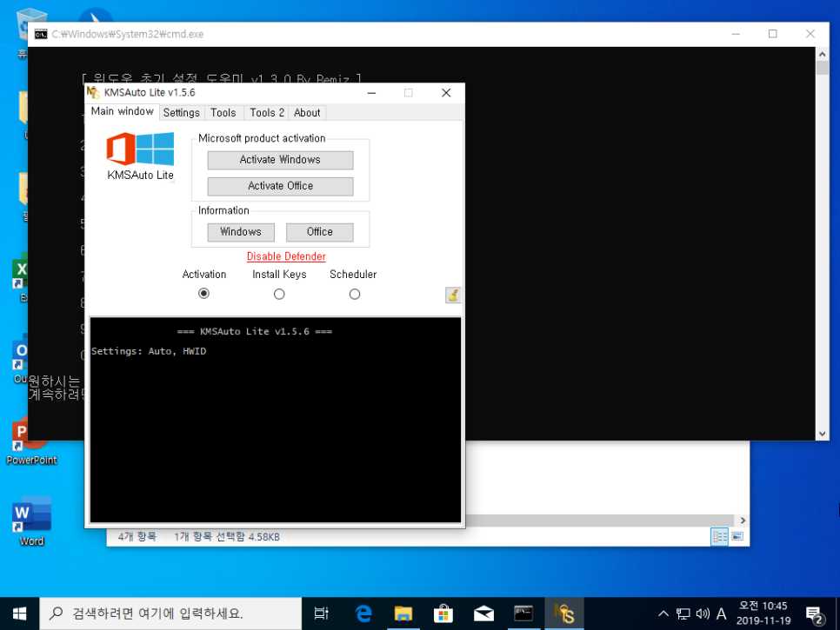
Task: Click the KMSAuto log console area
Action: 276,420
